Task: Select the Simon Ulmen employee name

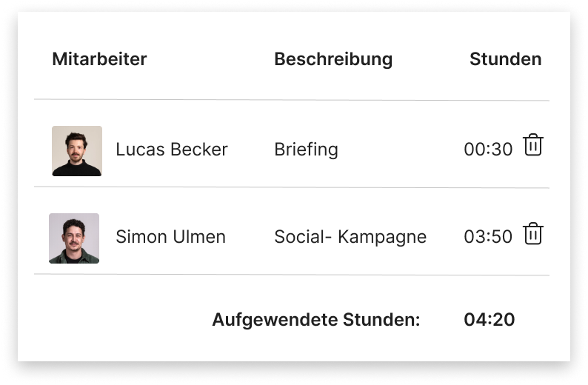Action: click(170, 237)
